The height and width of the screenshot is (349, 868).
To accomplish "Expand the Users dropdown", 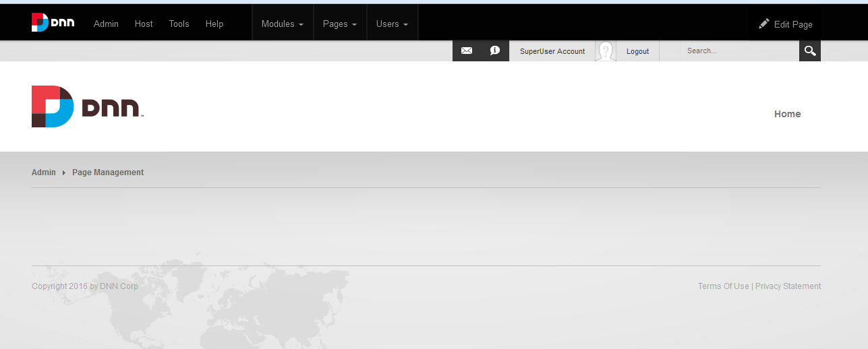I will click(392, 24).
